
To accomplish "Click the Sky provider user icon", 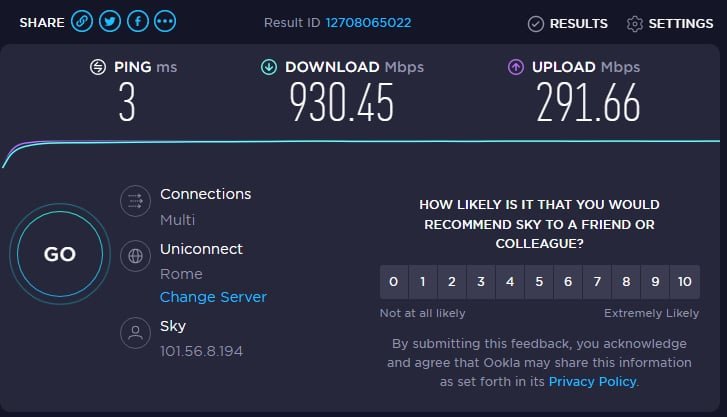I will coord(135,334).
